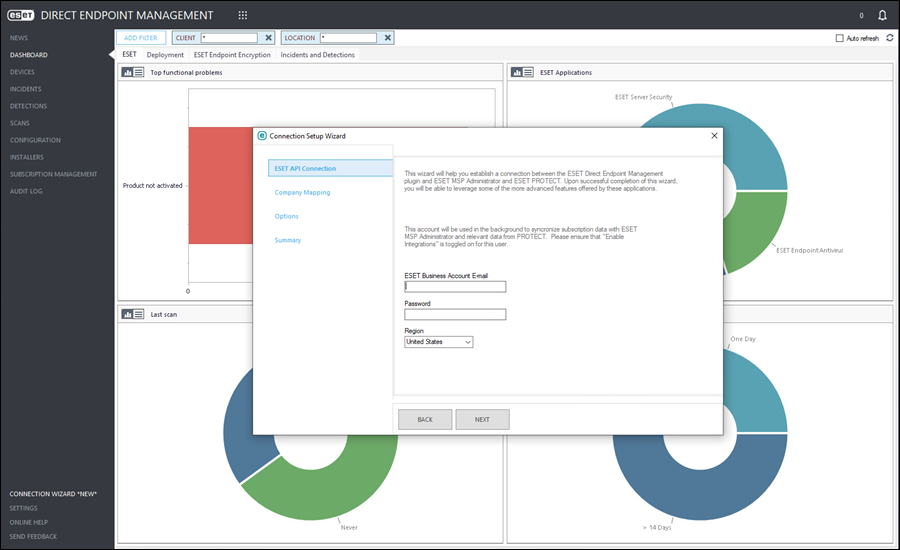Image resolution: width=900 pixels, height=550 pixels.
Task: Open Settings in the sidebar
Action: point(23,508)
